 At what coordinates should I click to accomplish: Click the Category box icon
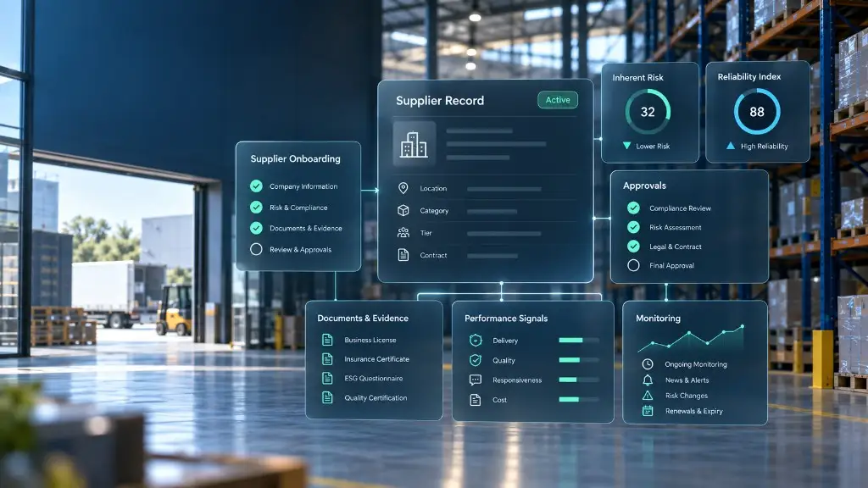tap(403, 210)
